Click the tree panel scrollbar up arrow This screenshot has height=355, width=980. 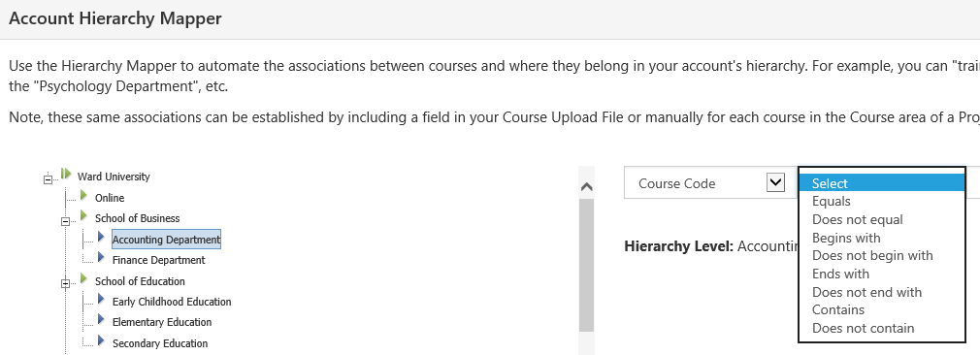[586, 186]
